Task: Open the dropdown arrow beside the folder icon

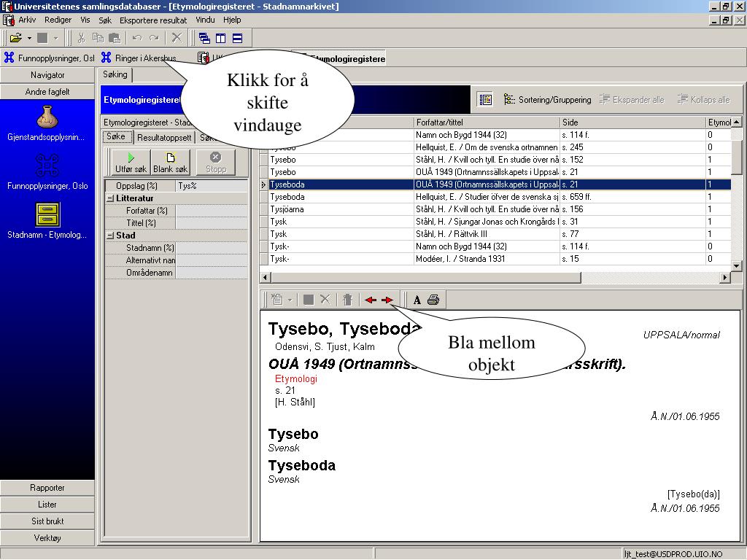Action: click(x=29, y=38)
